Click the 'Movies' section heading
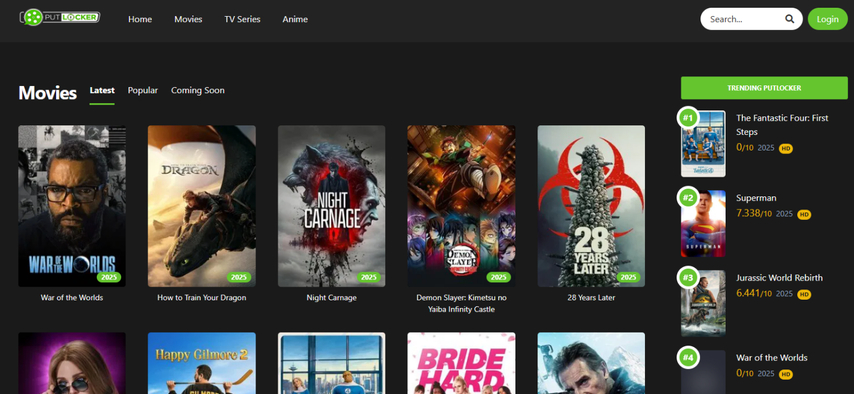 click(47, 93)
